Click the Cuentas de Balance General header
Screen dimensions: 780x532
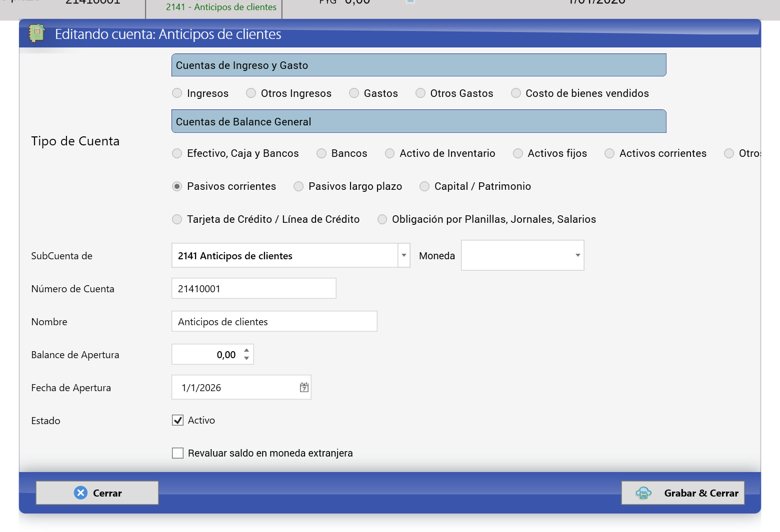(x=419, y=121)
